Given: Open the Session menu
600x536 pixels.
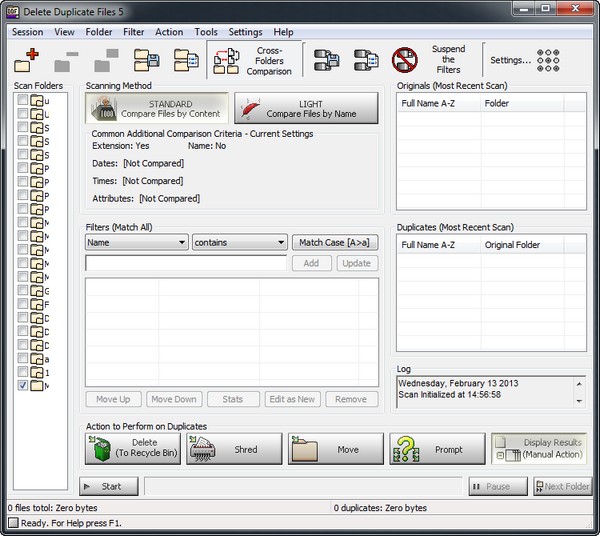Looking at the screenshot, I should click(27, 32).
